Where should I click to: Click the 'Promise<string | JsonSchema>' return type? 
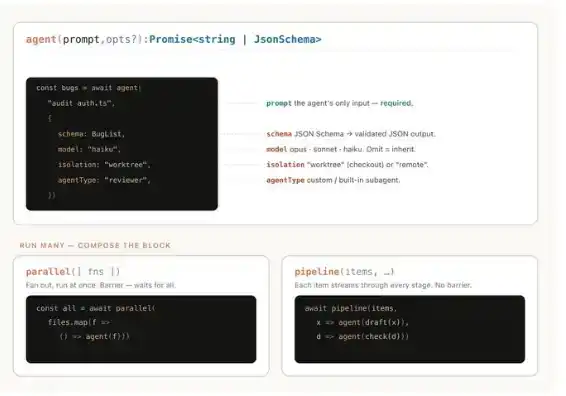tap(235, 39)
